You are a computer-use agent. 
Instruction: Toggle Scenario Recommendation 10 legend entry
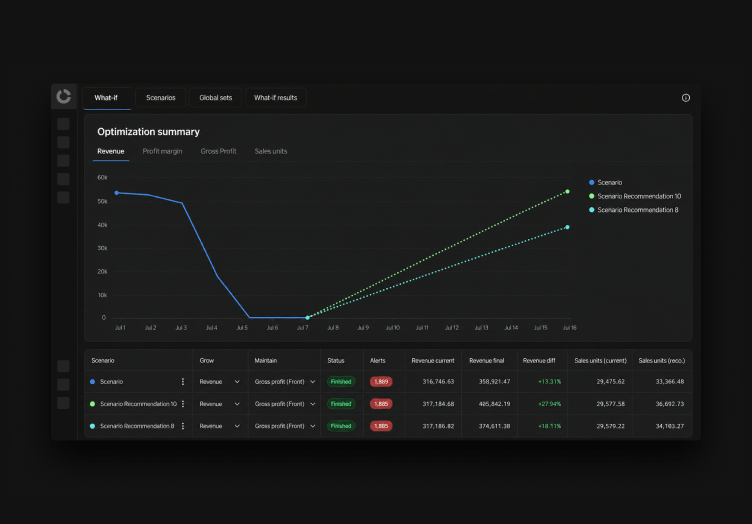pyautogui.click(x=635, y=196)
